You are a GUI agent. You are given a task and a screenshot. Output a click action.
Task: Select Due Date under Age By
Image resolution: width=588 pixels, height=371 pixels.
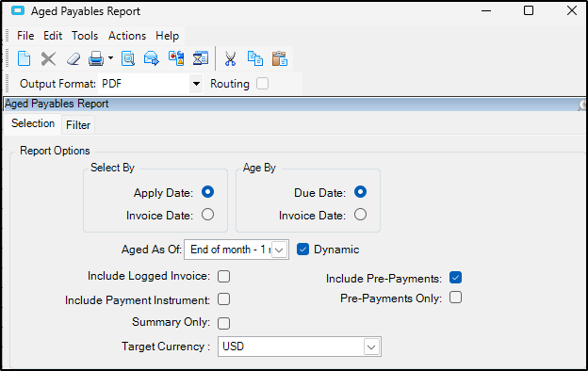360,192
